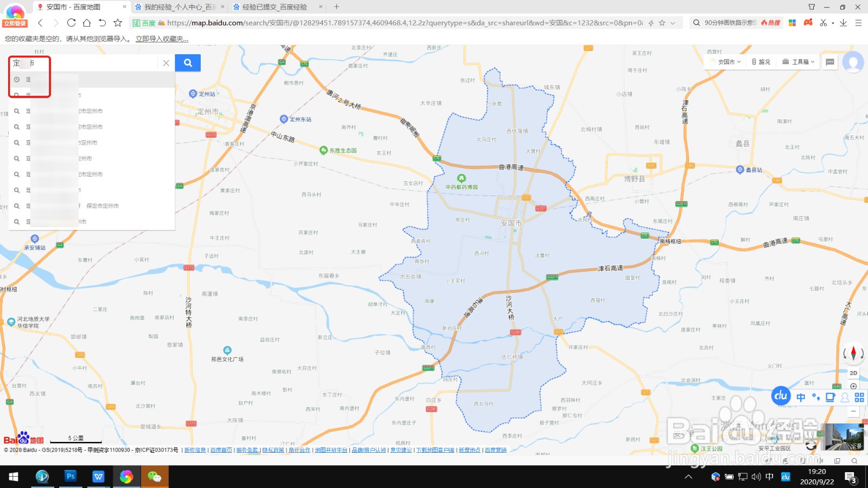The image size is (868, 488).
Task: Open Windows Start menu
Action: (x=14, y=477)
